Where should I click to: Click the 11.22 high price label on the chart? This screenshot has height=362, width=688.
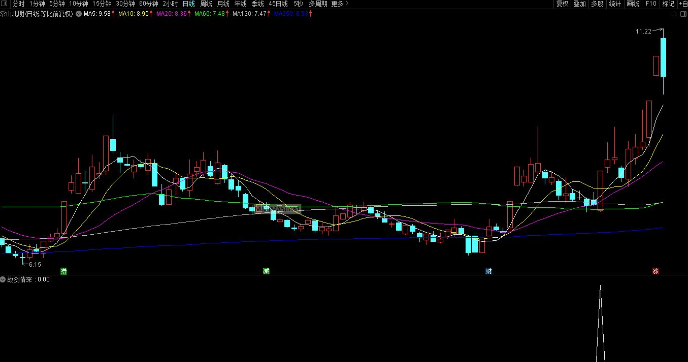643,32
